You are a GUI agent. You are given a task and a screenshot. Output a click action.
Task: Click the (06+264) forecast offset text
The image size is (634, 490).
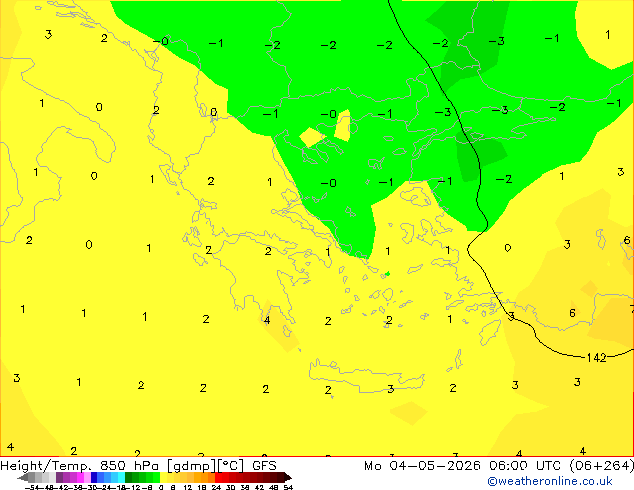tap(601, 466)
